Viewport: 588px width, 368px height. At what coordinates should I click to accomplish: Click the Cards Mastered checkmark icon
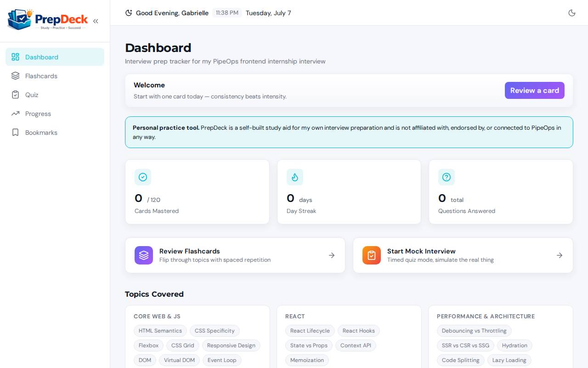143,177
